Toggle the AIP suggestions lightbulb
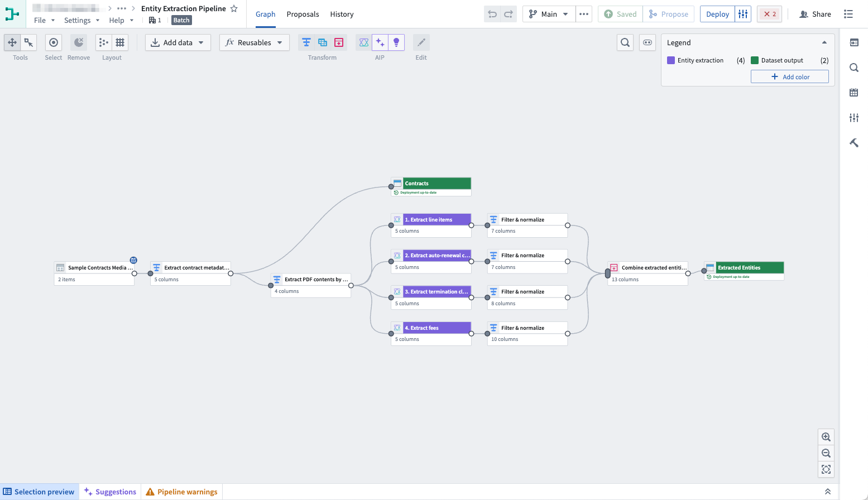This screenshot has height=500, width=868. pyautogui.click(x=396, y=42)
